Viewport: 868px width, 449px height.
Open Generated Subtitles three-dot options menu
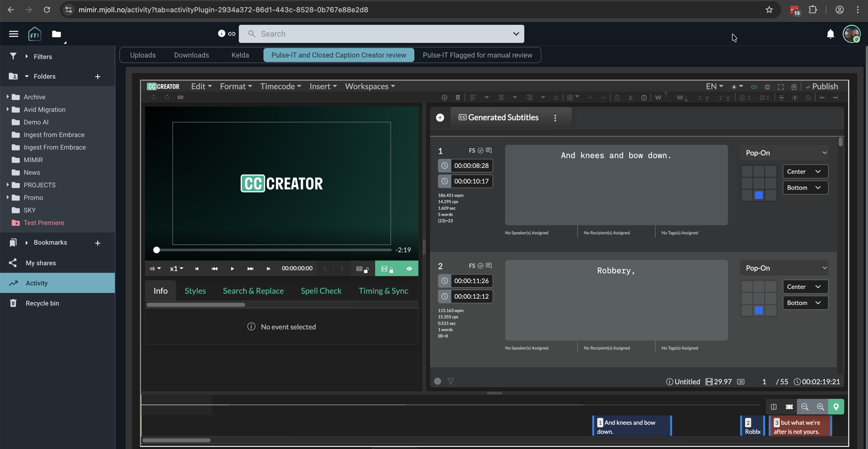pos(555,118)
